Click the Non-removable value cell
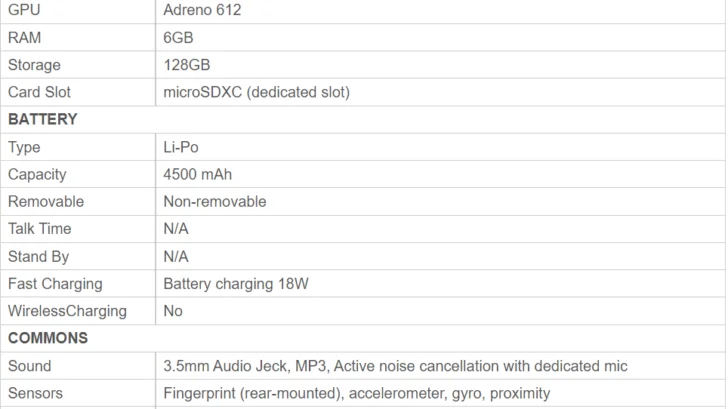The width and height of the screenshot is (728, 409). (x=440, y=201)
